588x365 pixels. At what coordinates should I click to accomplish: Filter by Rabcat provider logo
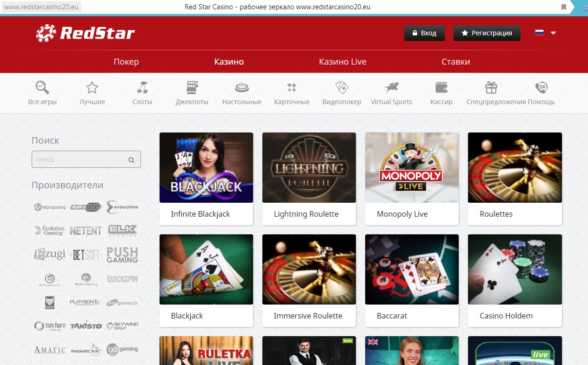(50, 303)
